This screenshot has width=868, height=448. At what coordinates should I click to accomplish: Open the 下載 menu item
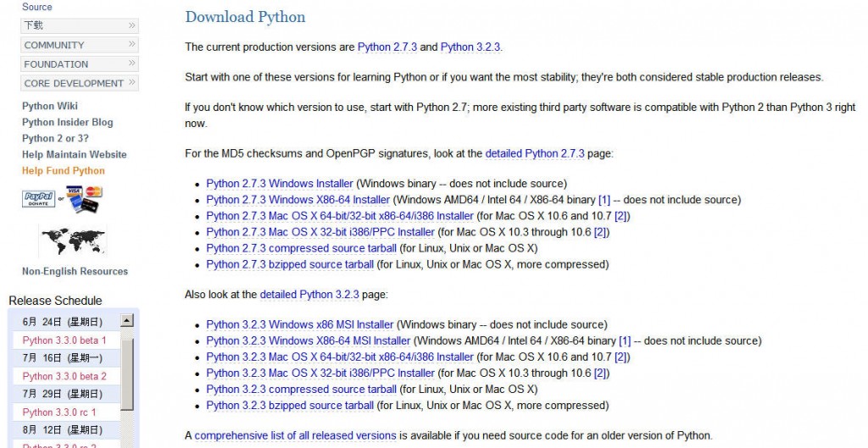[x=80, y=25]
